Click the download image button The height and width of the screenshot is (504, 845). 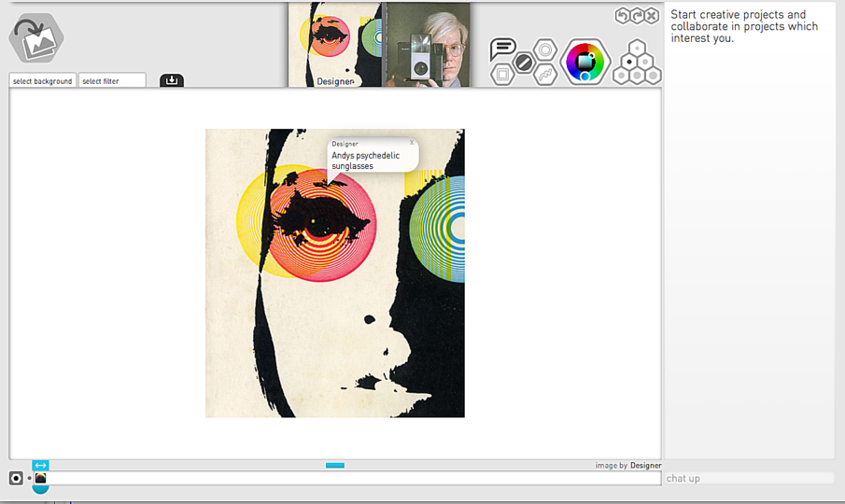pos(172,80)
